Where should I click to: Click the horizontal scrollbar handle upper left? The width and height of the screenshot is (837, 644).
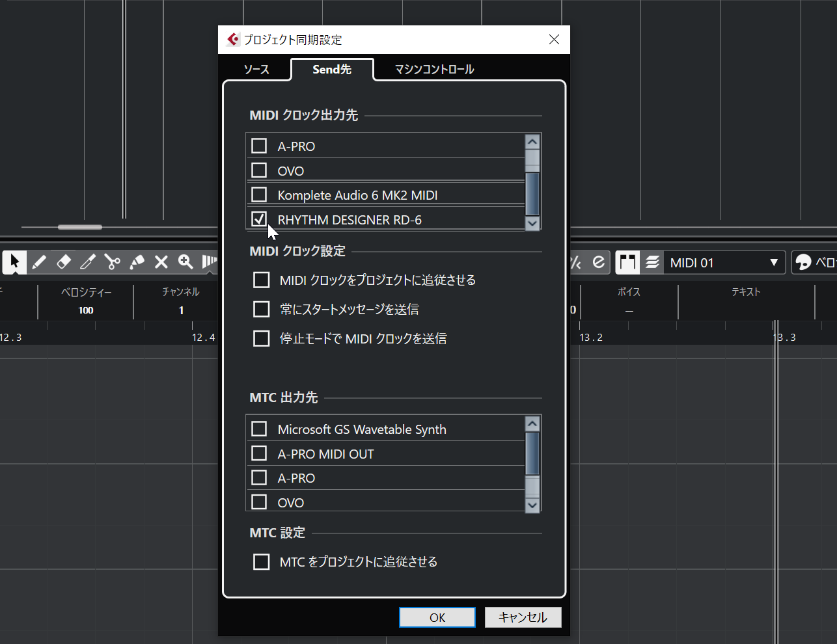(80, 227)
